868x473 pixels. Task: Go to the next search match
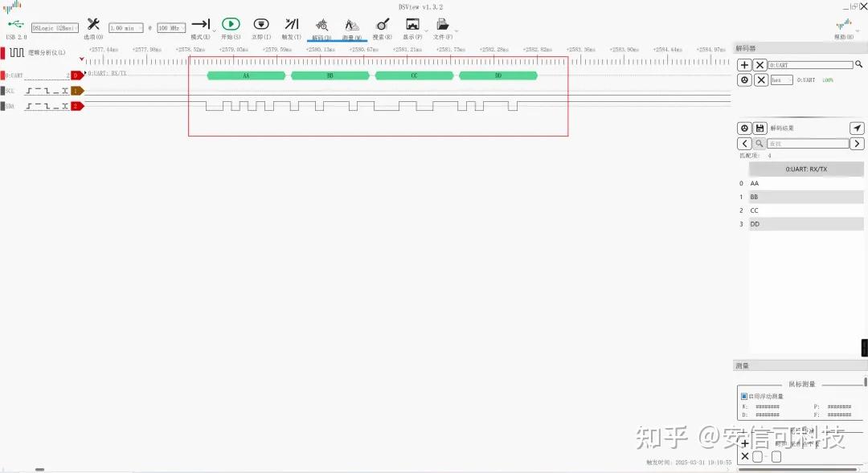coord(857,144)
